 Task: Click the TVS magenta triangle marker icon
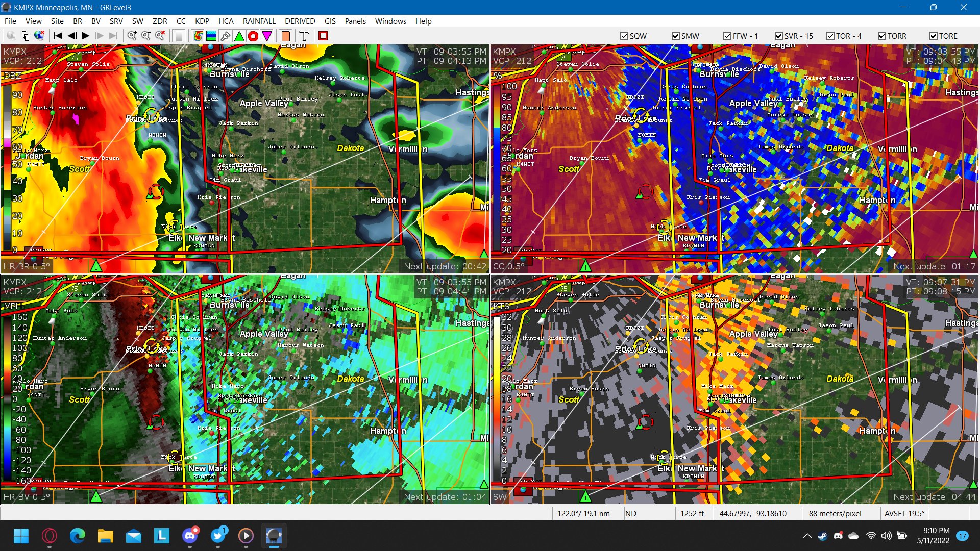[267, 36]
